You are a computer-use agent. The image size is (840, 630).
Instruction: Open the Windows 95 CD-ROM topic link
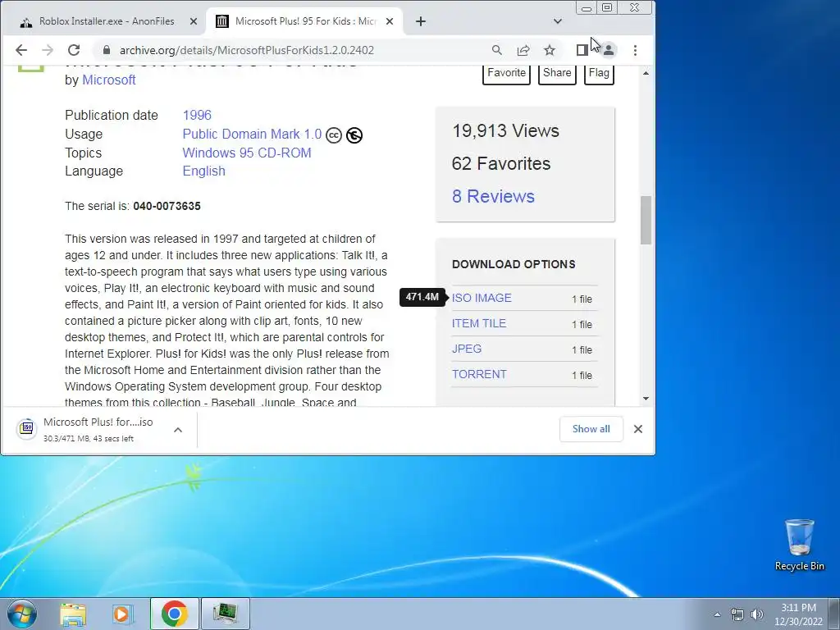tap(246, 153)
